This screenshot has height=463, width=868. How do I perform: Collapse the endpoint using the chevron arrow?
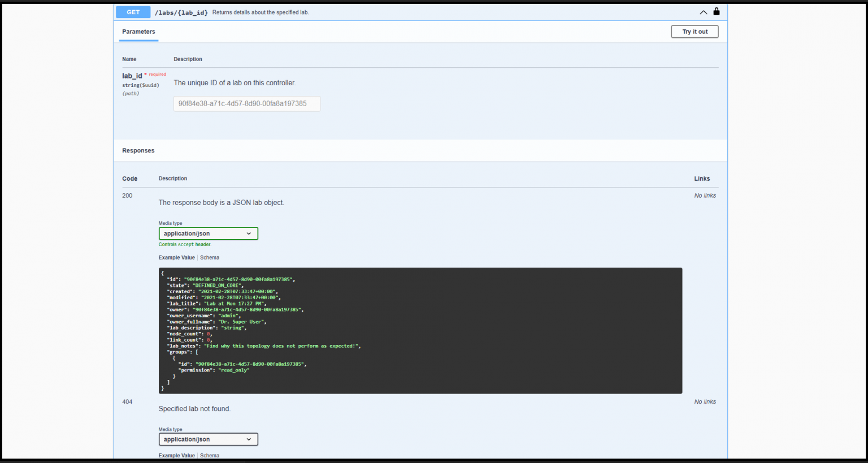[x=703, y=12]
